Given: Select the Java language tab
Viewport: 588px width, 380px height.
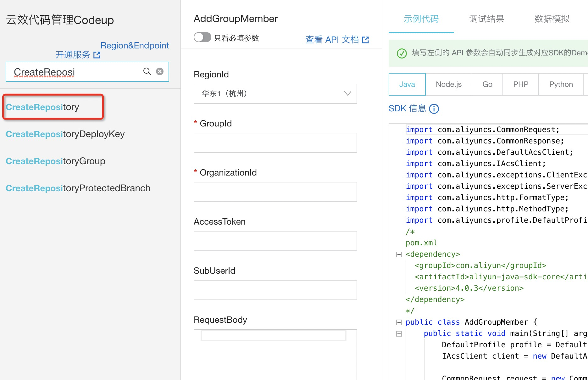Looking at the screenshot, I should (x=407, y=84).
